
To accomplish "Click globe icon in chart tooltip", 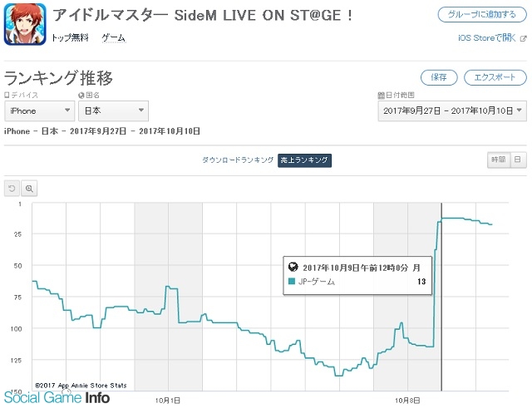I will [293, 267].
